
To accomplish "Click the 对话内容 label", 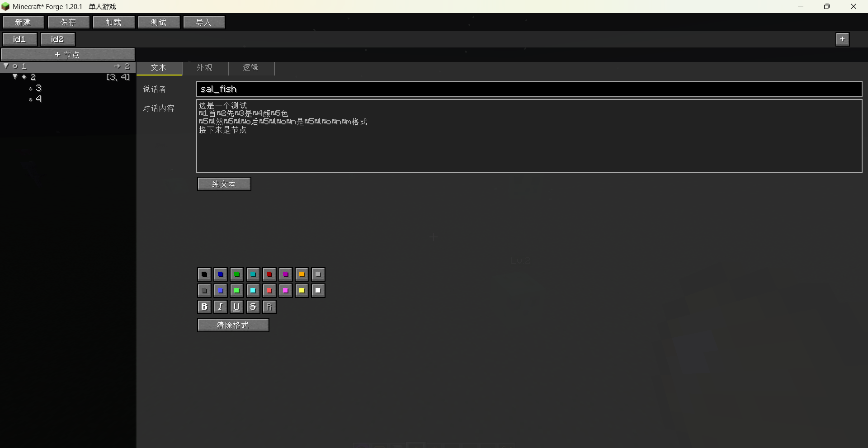I will (159, 108).
